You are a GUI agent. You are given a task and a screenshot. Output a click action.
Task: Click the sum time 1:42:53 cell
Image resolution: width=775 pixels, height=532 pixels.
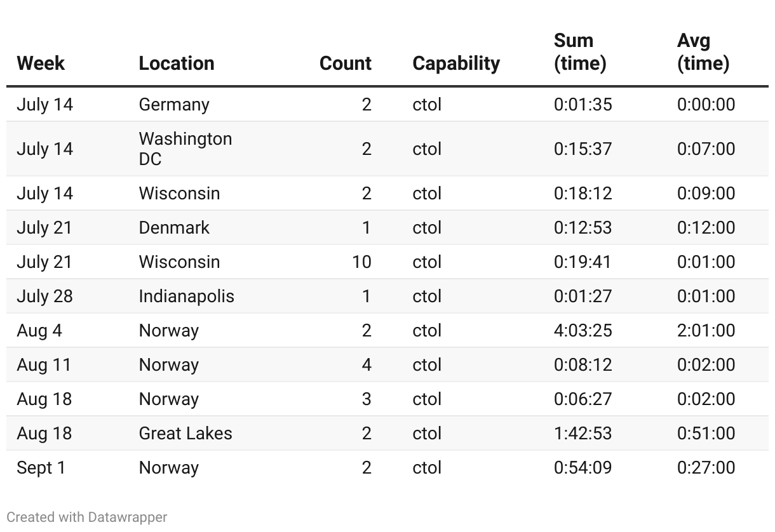(582, 433)
